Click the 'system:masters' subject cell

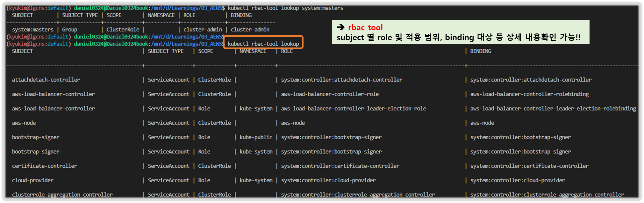33,29
